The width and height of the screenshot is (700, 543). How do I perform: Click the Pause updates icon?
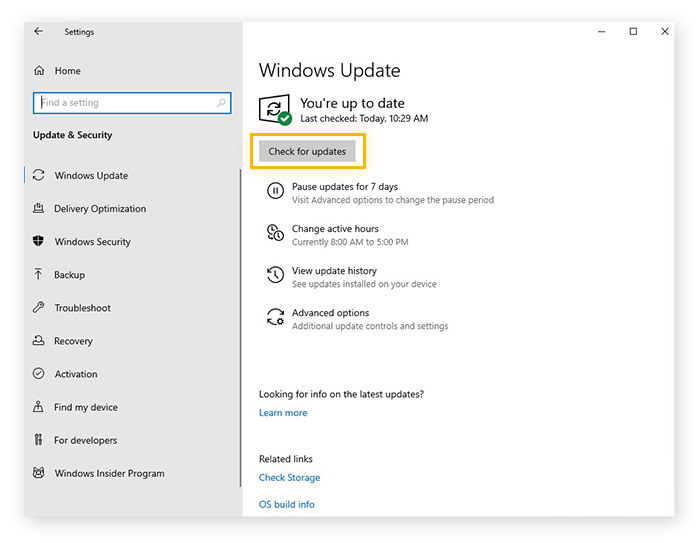pyautogui.click(x=275, y=192)
